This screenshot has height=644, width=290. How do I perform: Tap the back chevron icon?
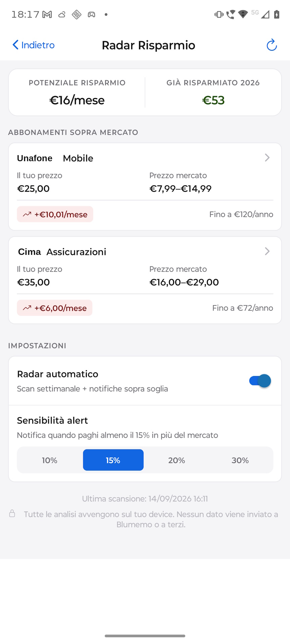tap(15, 45)
